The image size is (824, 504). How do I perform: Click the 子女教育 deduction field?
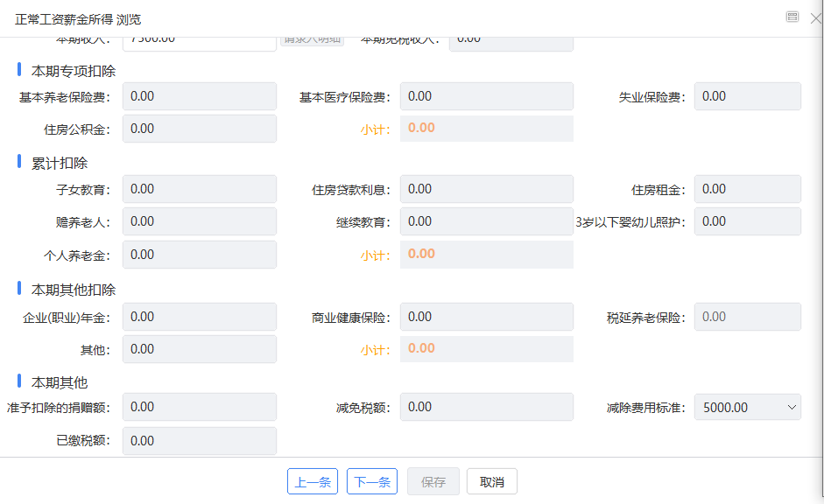click(200, 189)
